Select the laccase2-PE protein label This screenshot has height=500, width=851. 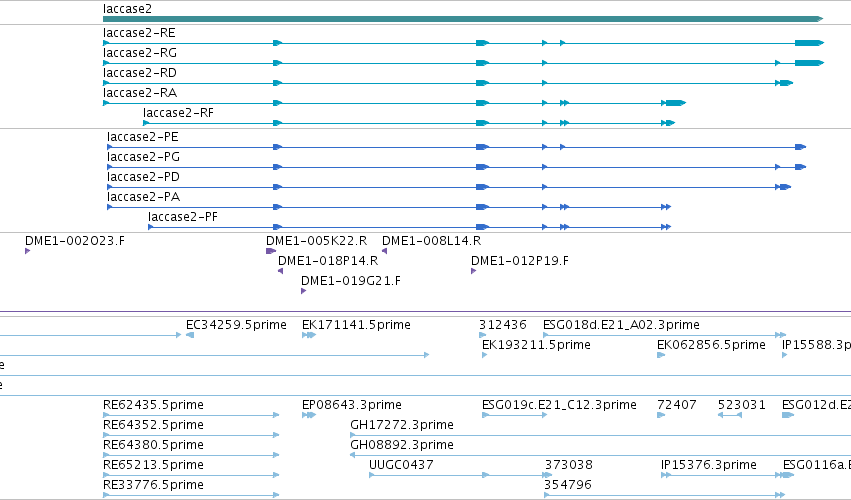(x=142, y=137)
